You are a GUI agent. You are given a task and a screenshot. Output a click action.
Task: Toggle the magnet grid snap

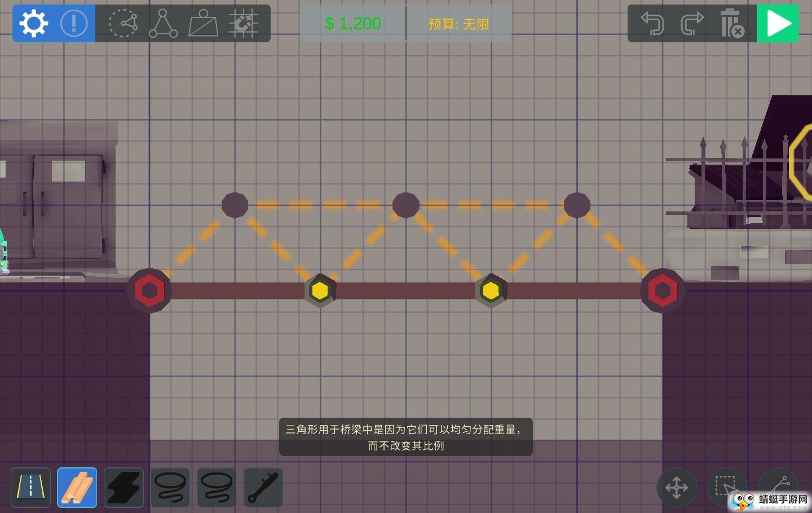pyautogui.click(x=244, y=24)
